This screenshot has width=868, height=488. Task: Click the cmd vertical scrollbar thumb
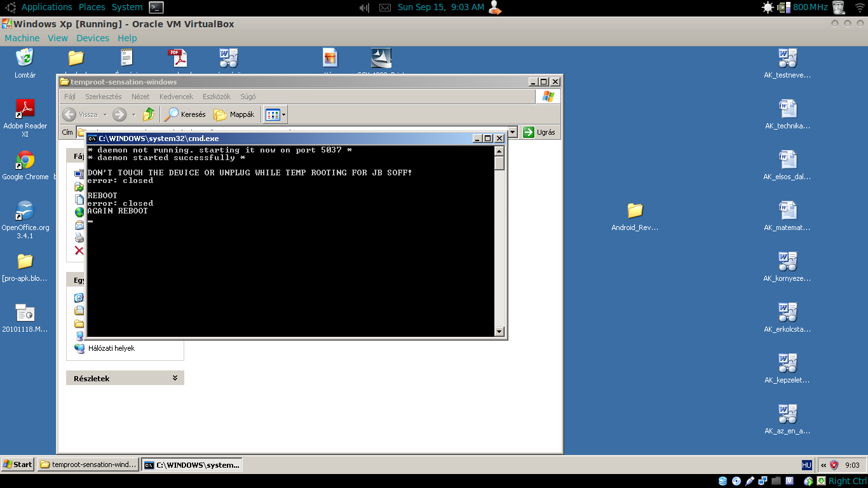(499, 163)
